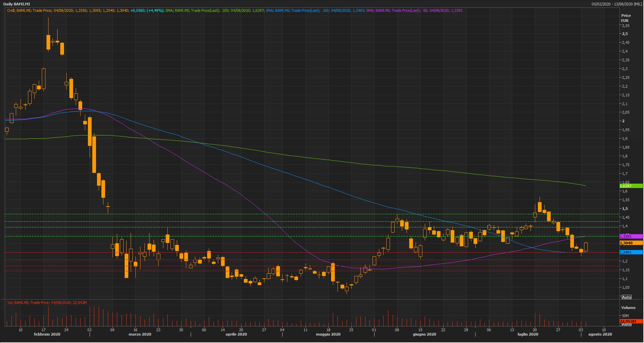The image size is (644, 343).
Task: Click the magenta 1,3393 price tag
Action: (631, 237)
